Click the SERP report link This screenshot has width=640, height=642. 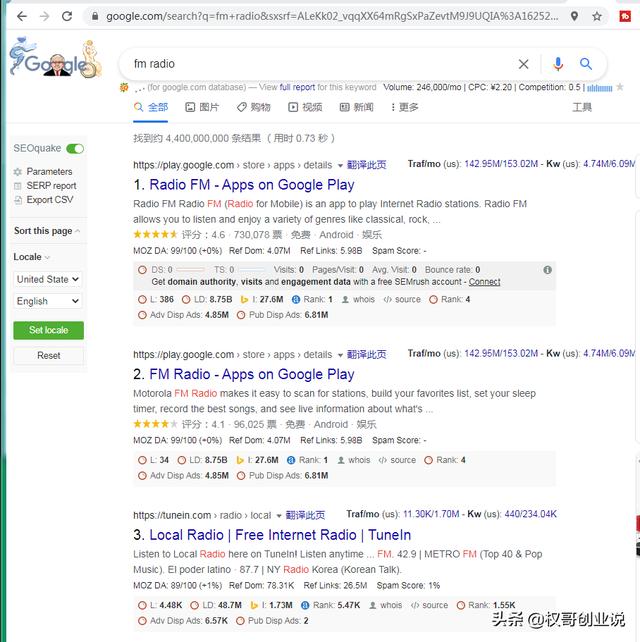point(51,186)
